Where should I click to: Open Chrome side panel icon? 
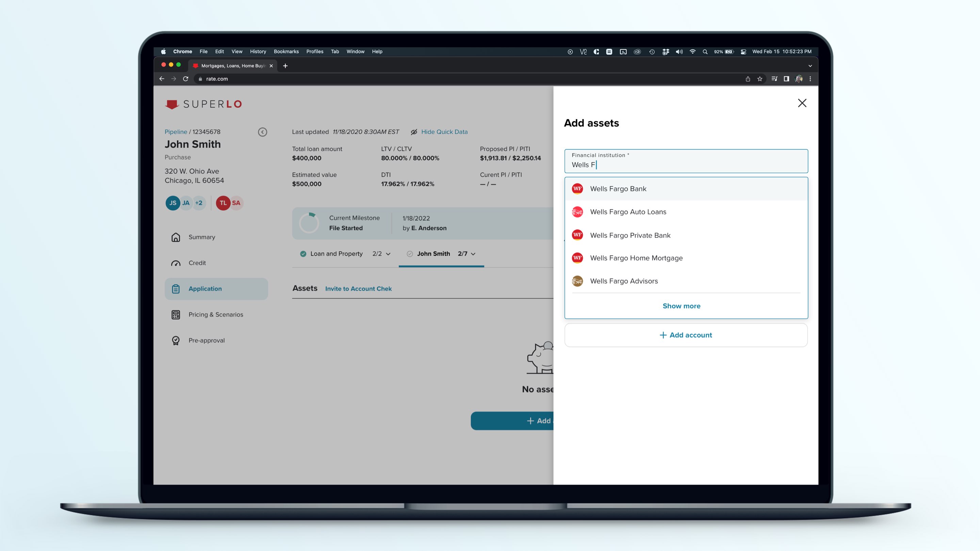tap(786, 79)
